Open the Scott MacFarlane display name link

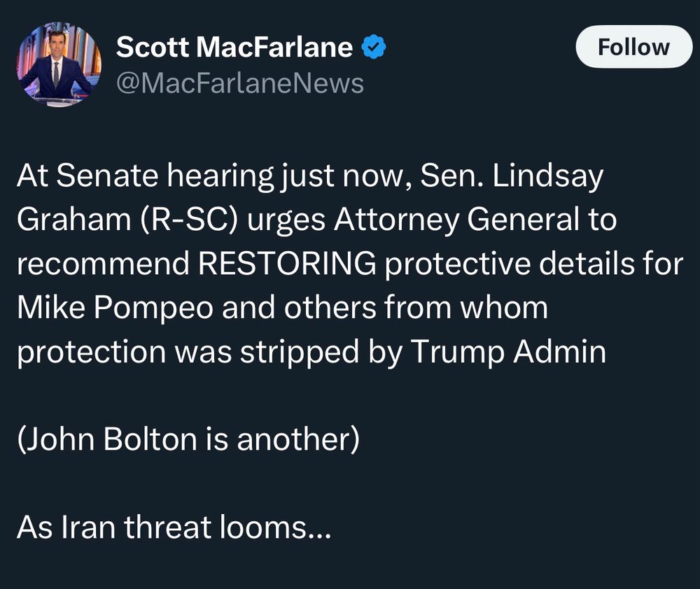234,47
